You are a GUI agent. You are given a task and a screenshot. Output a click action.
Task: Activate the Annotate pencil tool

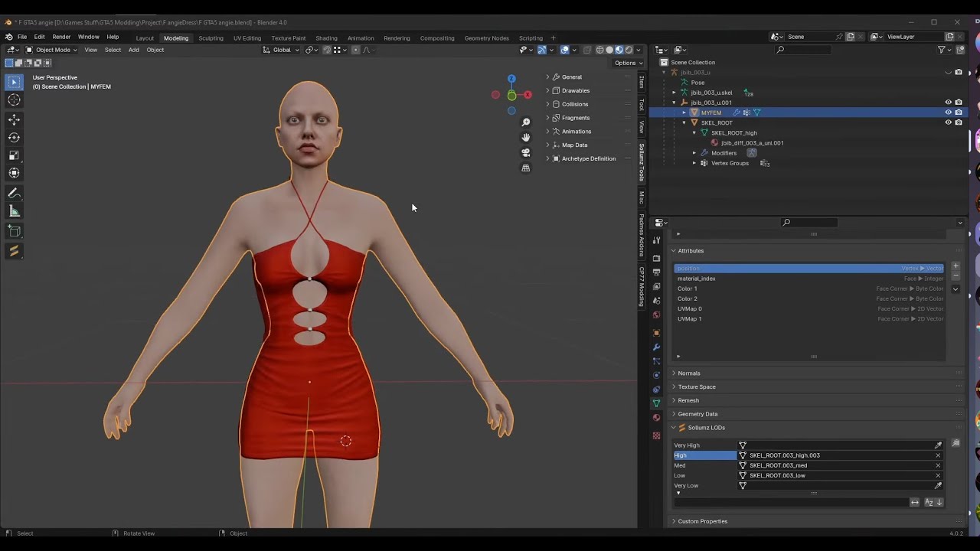[14, 194]
